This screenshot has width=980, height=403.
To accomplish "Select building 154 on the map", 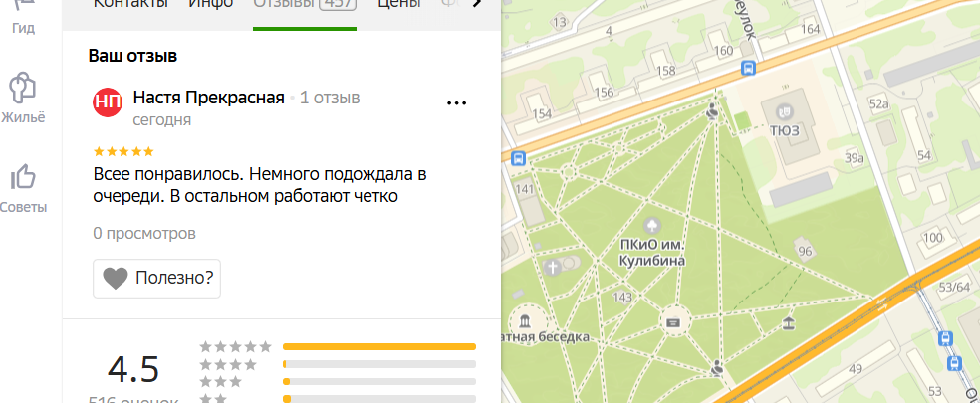I will pos(541,113).
